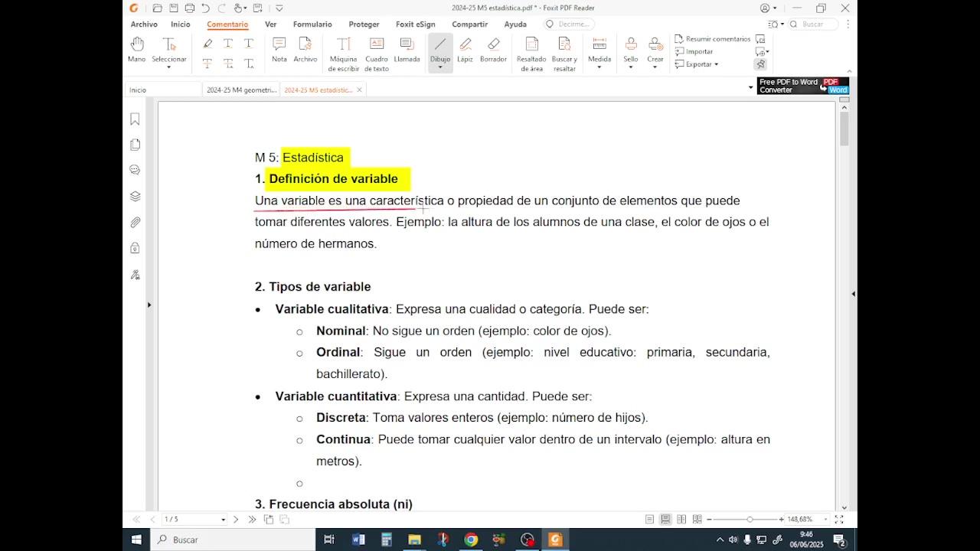The image size is (980, 551).
Task: Expand the right side panel arrow
Action: [x=853, y=294]
